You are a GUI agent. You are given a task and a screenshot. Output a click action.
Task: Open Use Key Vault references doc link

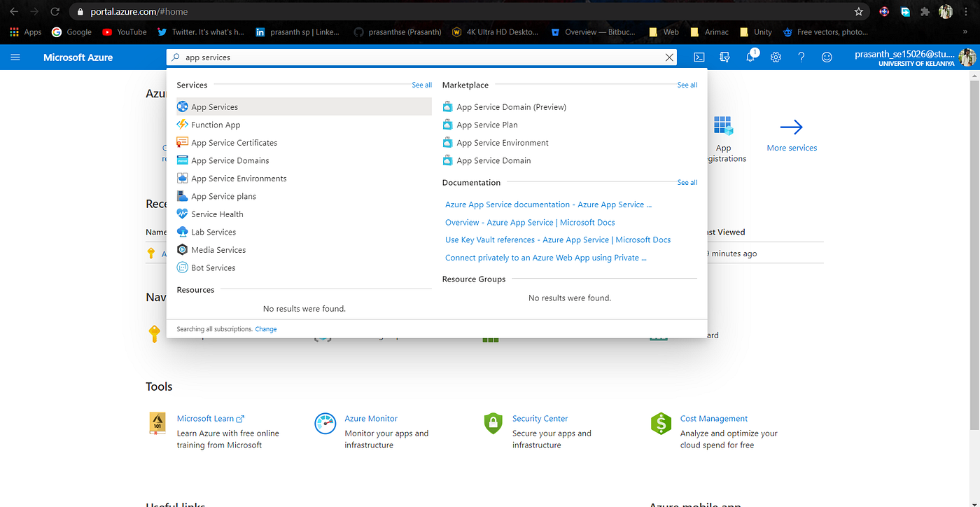coord(558,239)
